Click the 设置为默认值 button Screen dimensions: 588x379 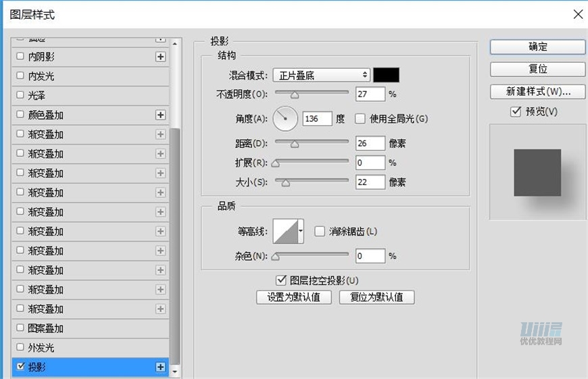(x=293, y=297)
